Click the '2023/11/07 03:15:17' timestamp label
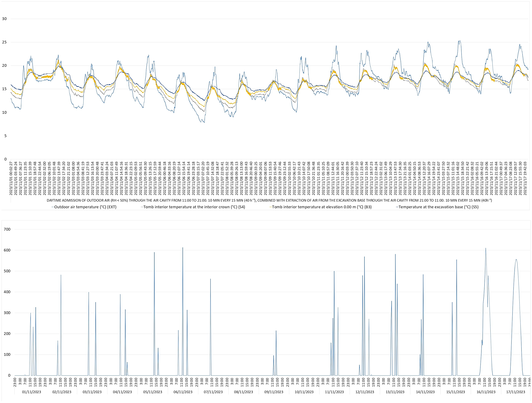This screenshot has height=403, width=532. tap(198, 178)
